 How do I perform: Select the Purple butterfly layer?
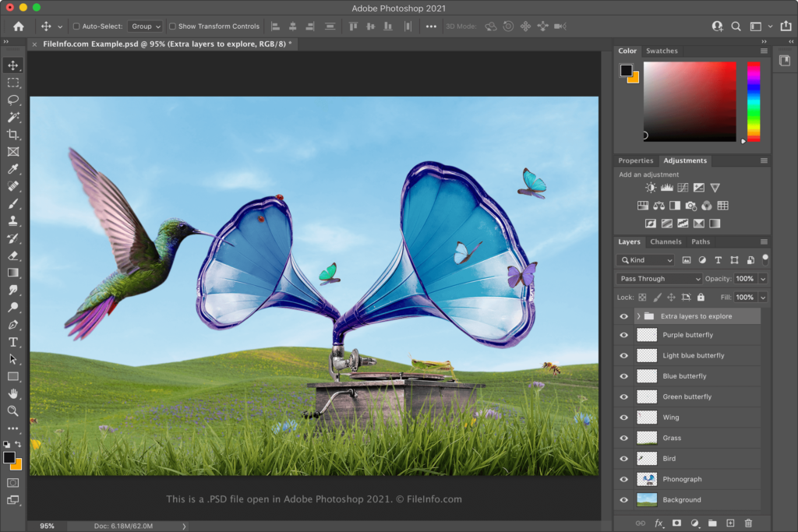coord(687,335)
